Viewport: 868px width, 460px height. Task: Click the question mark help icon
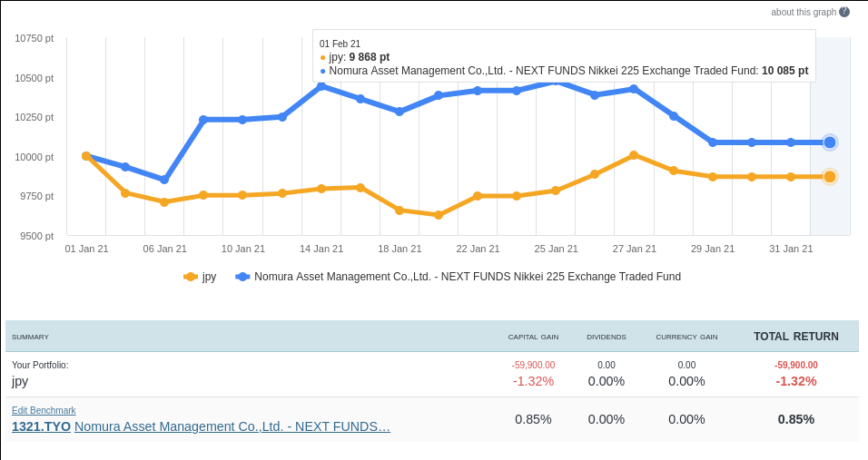[844, 12]
